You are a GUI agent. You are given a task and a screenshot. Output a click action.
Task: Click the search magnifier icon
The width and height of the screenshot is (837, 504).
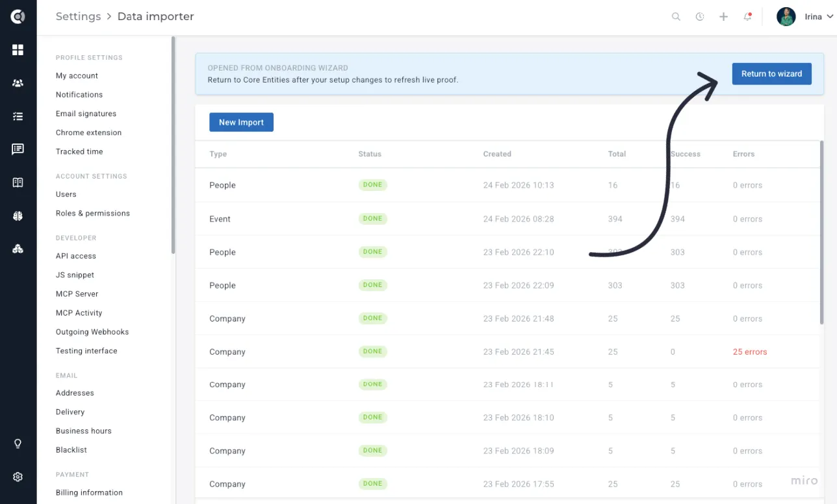(676, 17)
